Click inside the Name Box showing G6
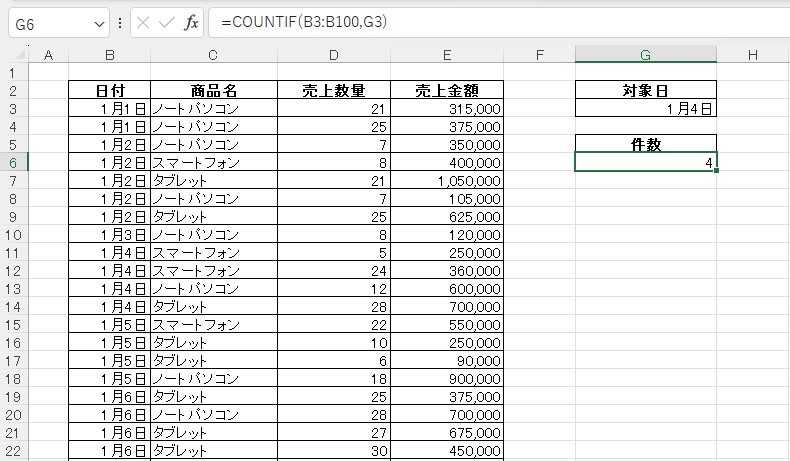Viewport: 790px width, 461px height. (50, 24)
